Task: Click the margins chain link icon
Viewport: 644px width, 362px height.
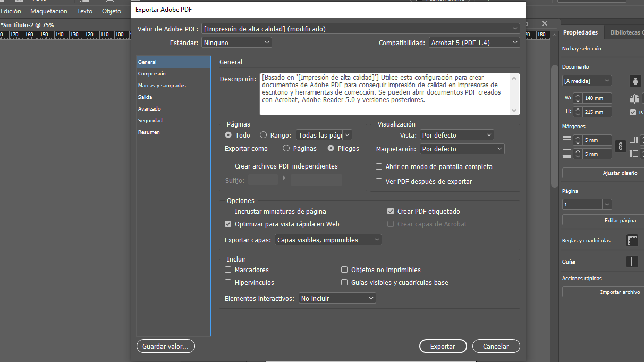Action: pyautogui.click(x=620, y=146)
